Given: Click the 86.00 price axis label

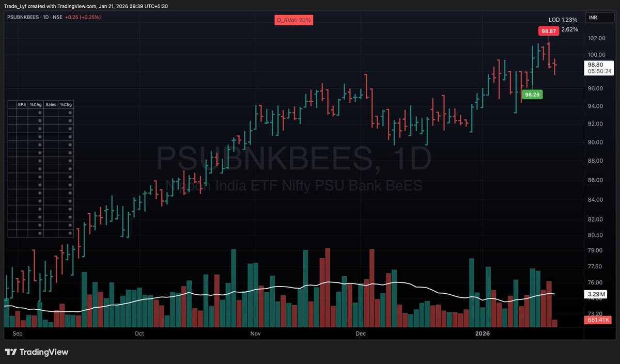Looking at the screenshot, I should click(x=596, y=180).
